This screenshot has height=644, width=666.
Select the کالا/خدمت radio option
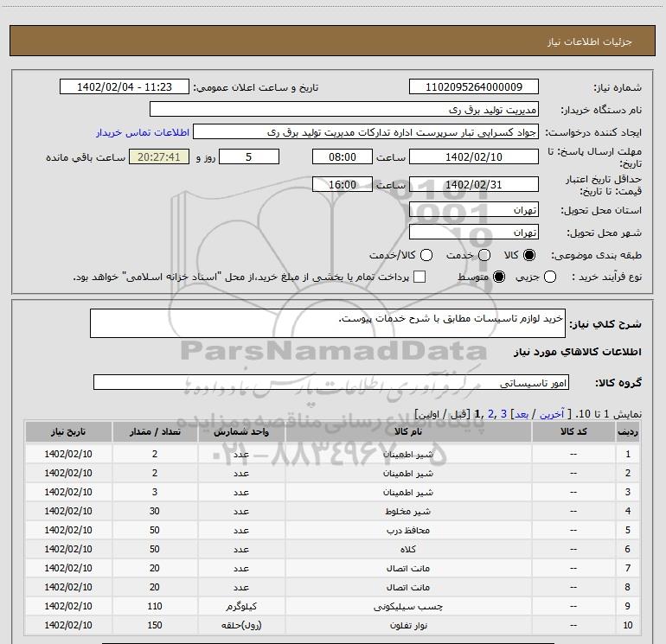(x=426, y=255)
